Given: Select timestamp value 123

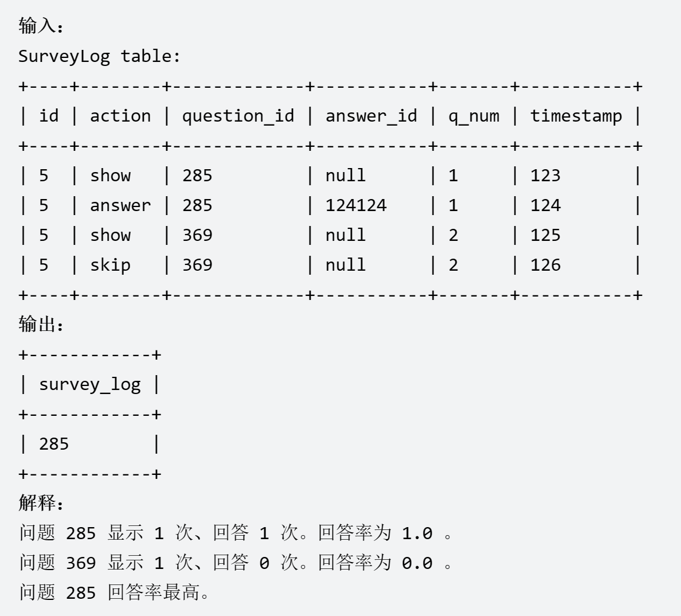Looking at the screenshot, I should tap(545, 176).
